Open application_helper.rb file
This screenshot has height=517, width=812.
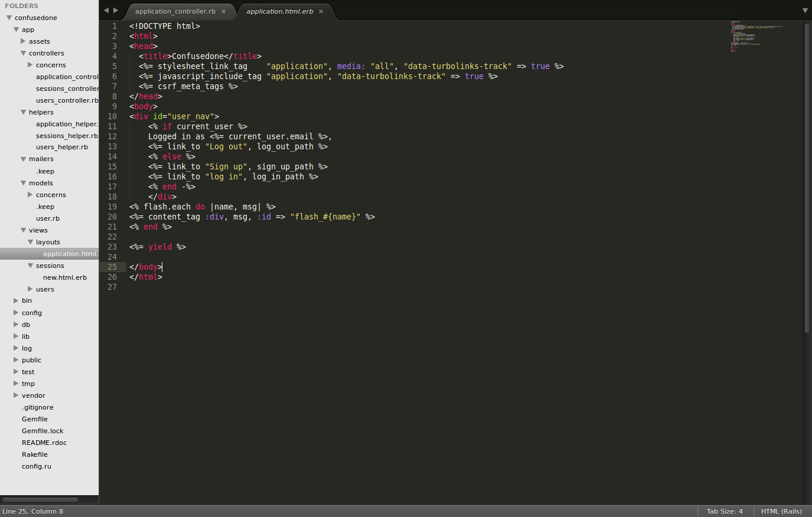(x=67, y=124)
